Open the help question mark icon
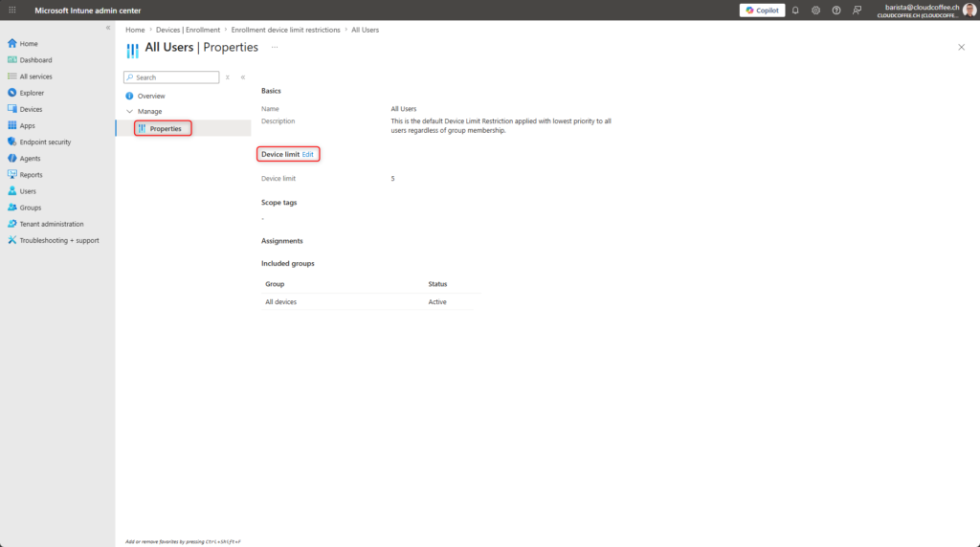Viewport: 980px width, 547px height. point(836,10)
